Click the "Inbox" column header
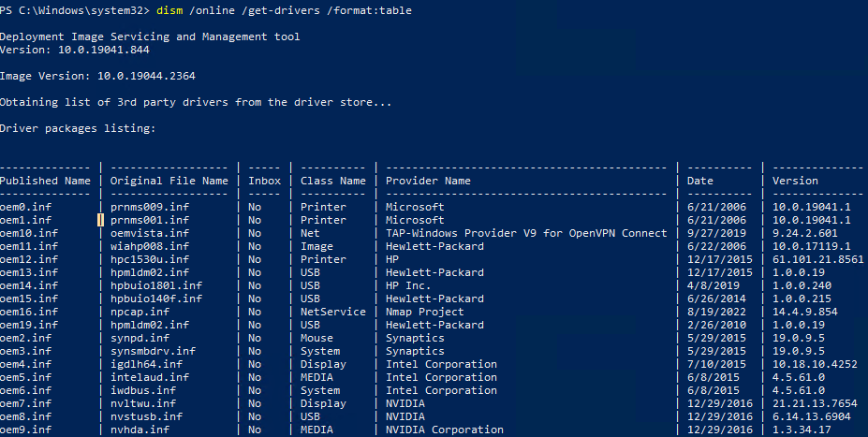Screen dimensions: 868x437 pyautogui.click(x=264, y=181)
